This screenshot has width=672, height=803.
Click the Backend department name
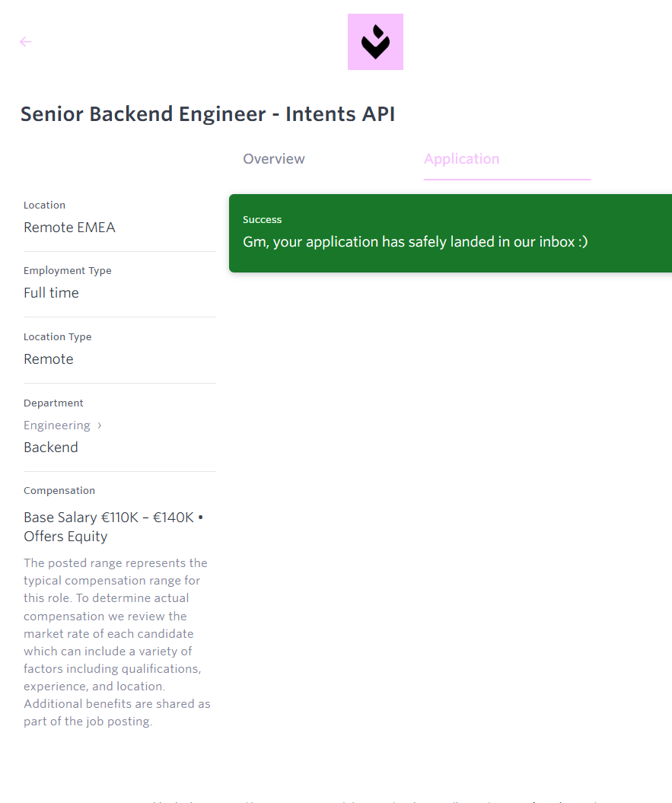click(x=51, y=448)
